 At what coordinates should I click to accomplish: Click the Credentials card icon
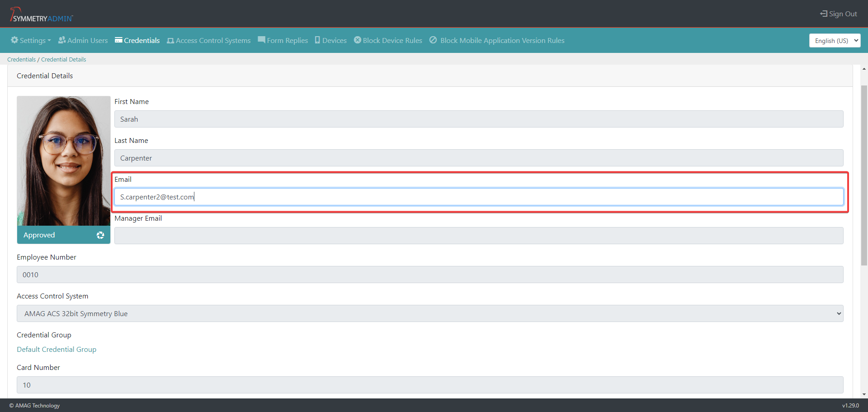click(x=118, y=40)
